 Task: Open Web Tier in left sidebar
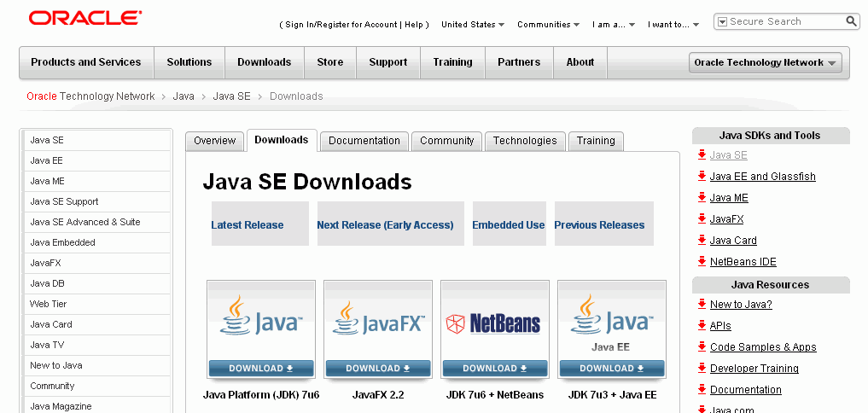click(x=97, y=304)
